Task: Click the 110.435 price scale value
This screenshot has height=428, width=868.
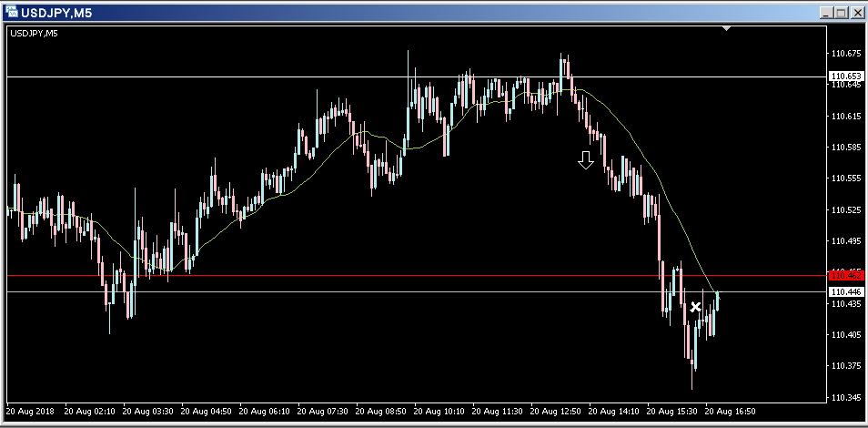Action: (x=845, y=304)
